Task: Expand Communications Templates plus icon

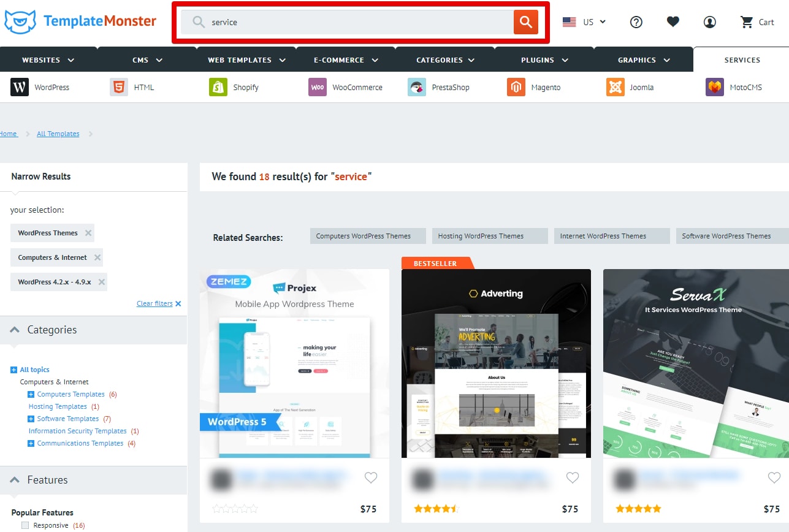Action: 31,443
